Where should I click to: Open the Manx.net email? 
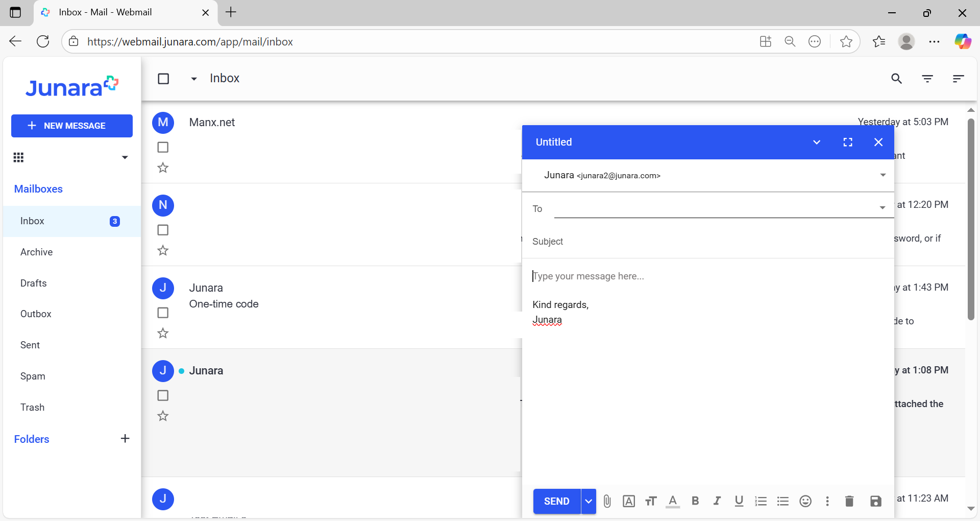tap(332, 142)
